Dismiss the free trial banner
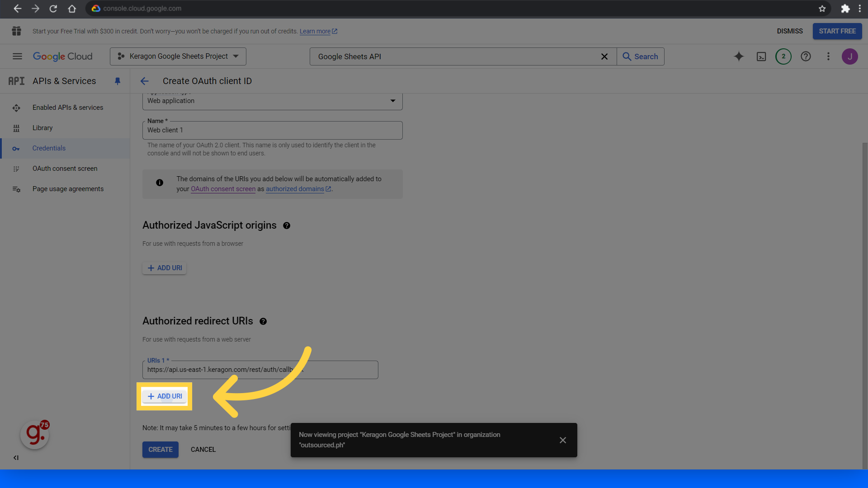This screenshot has height=488, width=868. click(x=790, y=31)
